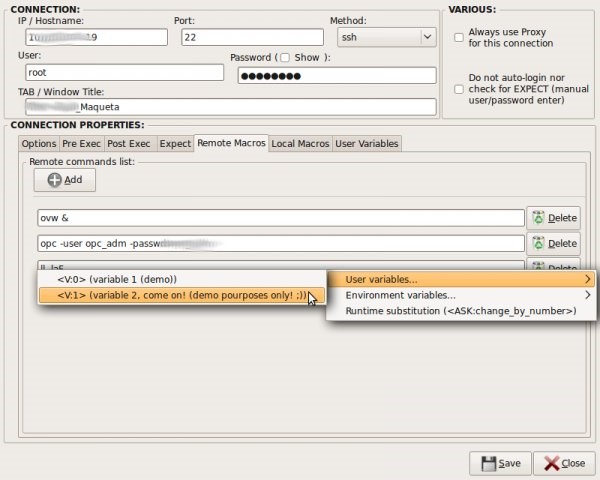Screen dimensions: 600x480
Task: Select User variables... menu item
Action: tap(461, 279)
